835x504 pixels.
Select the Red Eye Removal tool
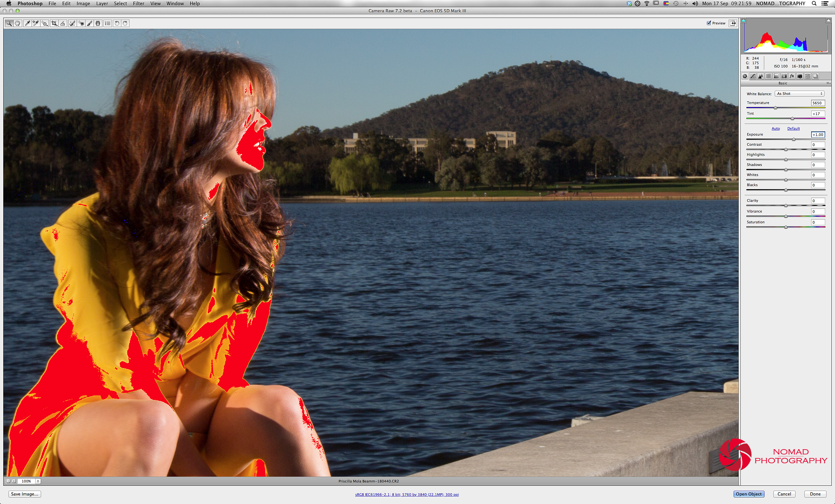coord(81,23)
